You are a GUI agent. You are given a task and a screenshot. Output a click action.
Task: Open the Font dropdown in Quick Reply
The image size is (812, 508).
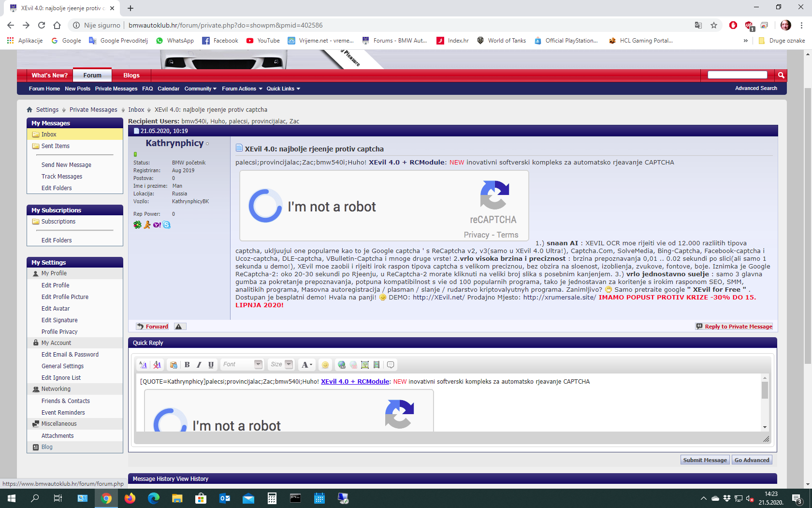click(x=242, y=364)
